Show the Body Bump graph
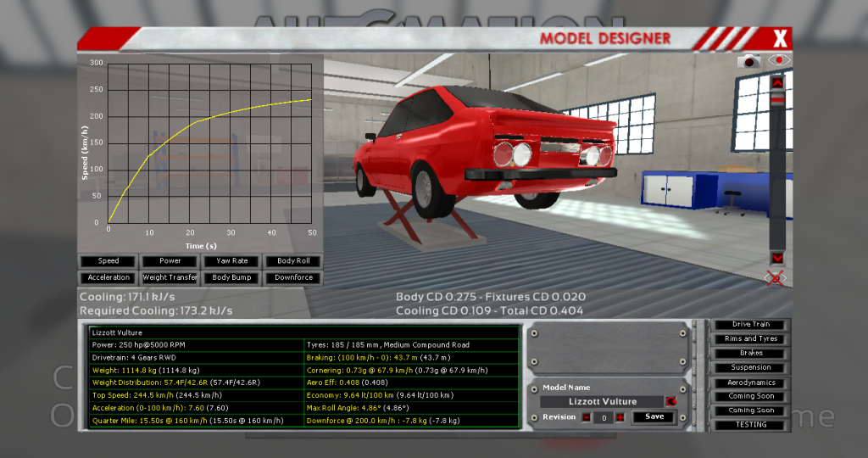Viewport: 868px width, 458px height. 232,277
